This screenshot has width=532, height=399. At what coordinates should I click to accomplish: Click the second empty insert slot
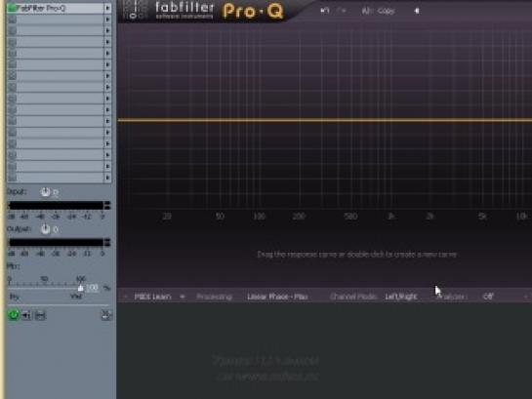point(60,31)
